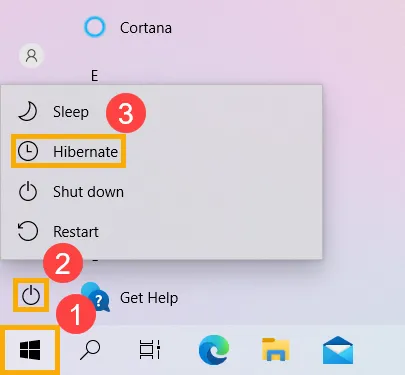Screen dimensions: 405x375
Task: Click the Power icon in Start menu
Action: [x=31, y=296]
